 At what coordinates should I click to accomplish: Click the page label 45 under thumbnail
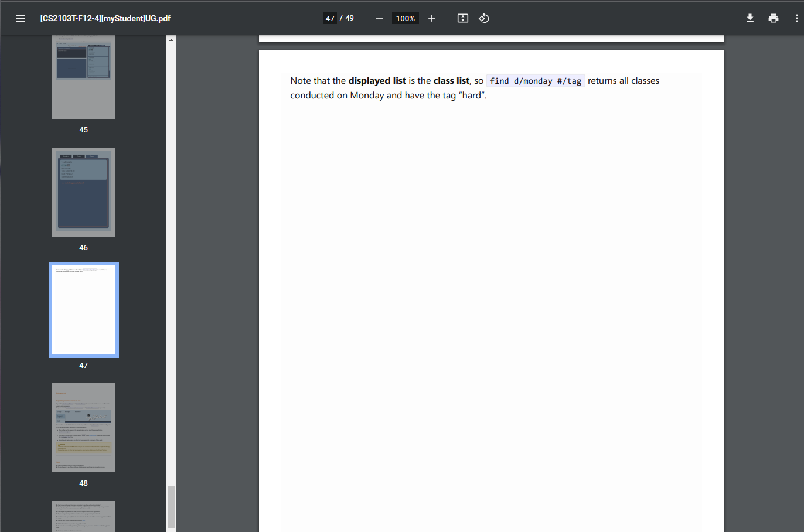[84, 130]
